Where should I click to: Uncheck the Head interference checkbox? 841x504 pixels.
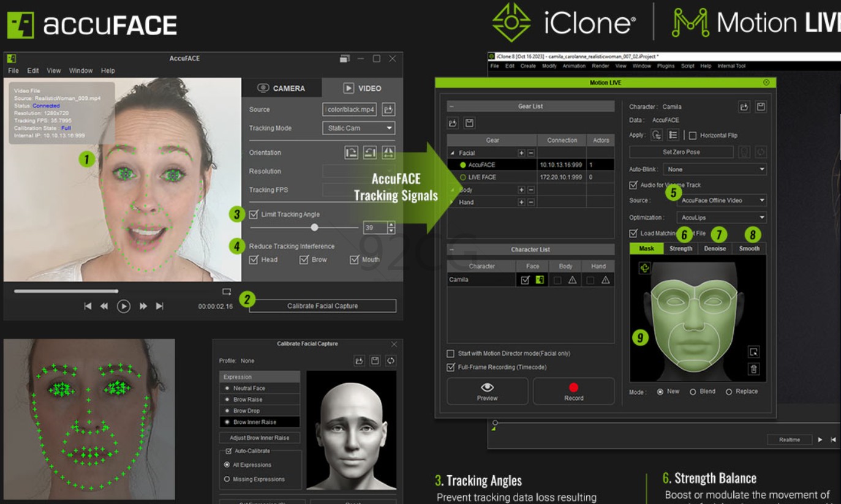coord(254,260)
